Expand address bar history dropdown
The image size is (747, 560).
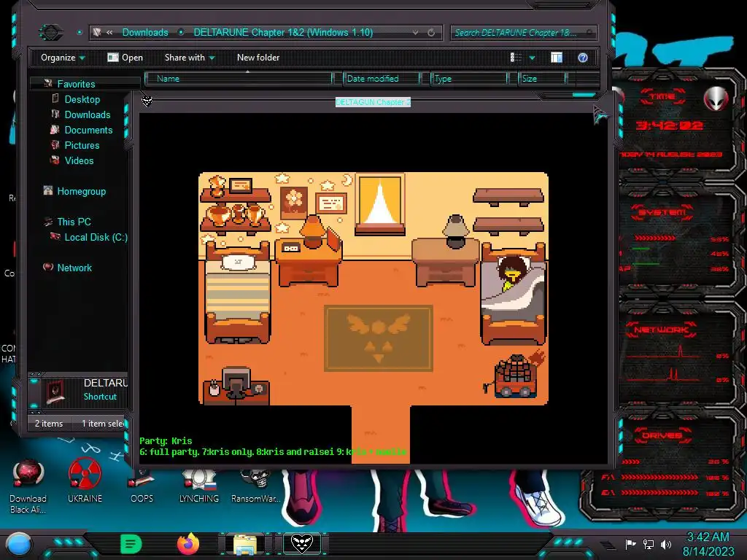click(x=415, y=32)
